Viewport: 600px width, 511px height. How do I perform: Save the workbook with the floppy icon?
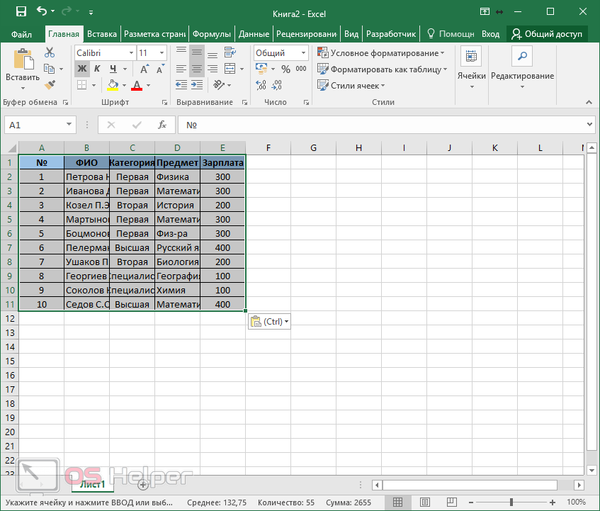point(21,12)
